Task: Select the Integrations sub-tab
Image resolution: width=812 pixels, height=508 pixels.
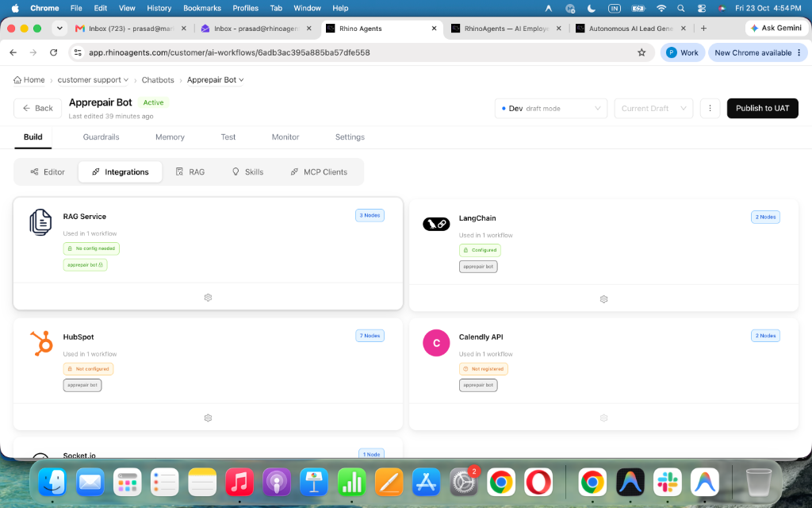Action: tap(121, 171)
